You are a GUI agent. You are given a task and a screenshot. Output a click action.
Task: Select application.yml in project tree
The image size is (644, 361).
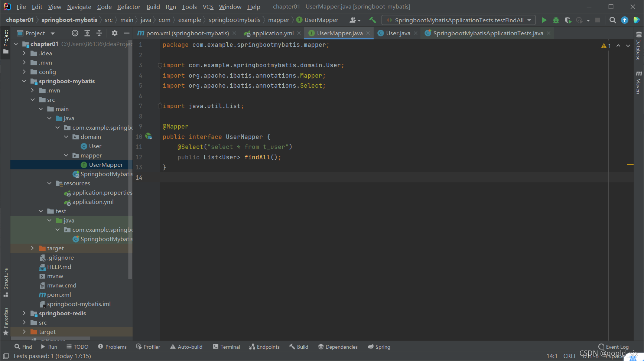click(93, 202)
